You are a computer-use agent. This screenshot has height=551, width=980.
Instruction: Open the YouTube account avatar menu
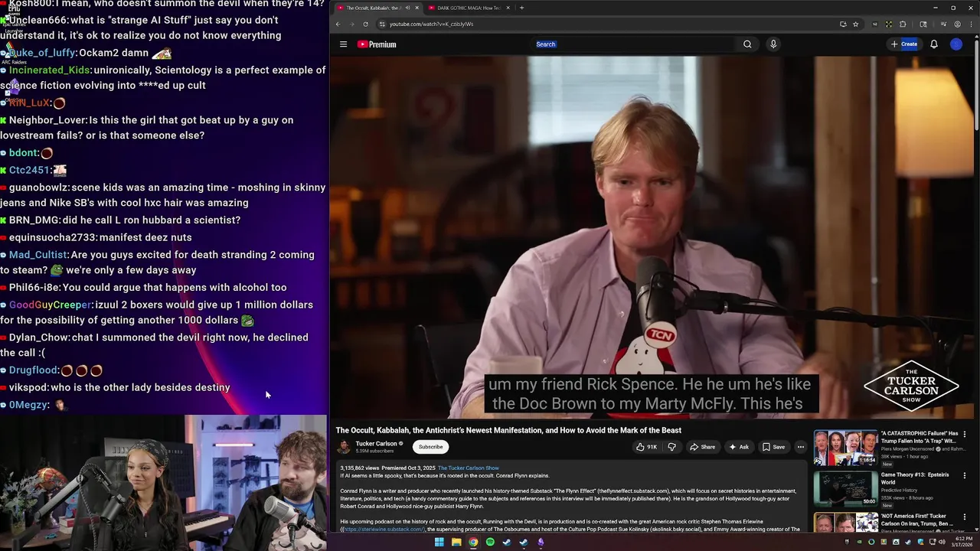(956, 44)
